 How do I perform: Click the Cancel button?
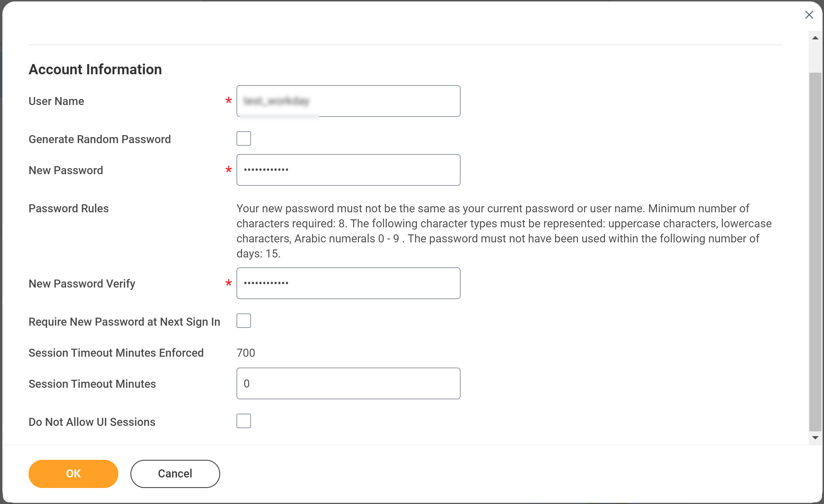tap(175, 474)
